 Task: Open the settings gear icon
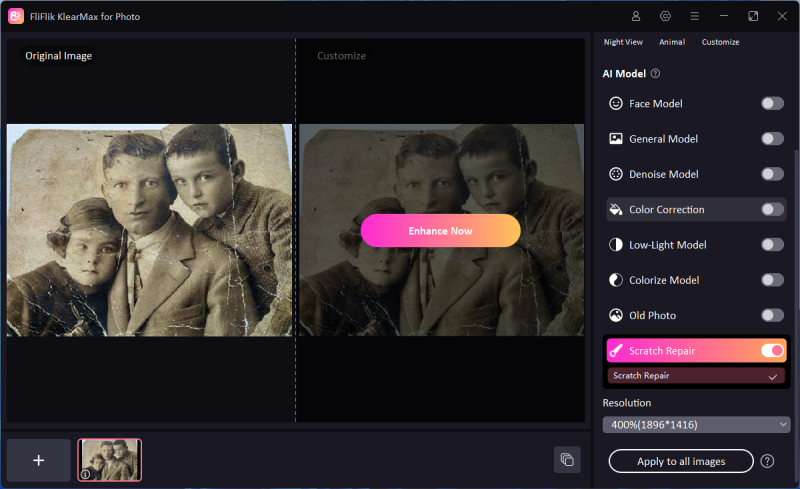[x=665, y=16]
